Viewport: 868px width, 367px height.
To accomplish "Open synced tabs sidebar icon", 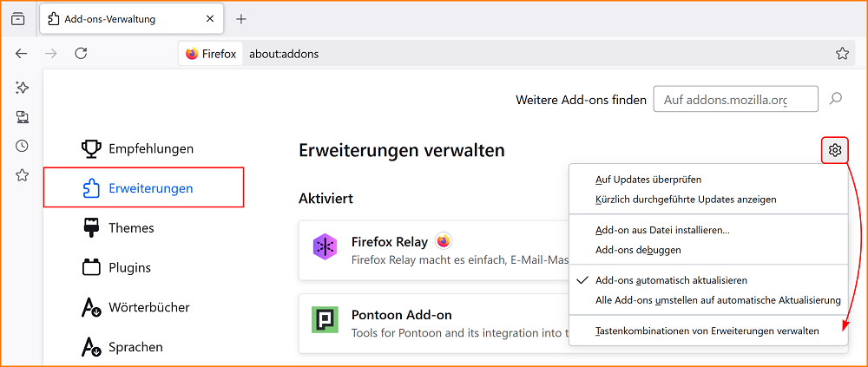I will tap(22, 117).
